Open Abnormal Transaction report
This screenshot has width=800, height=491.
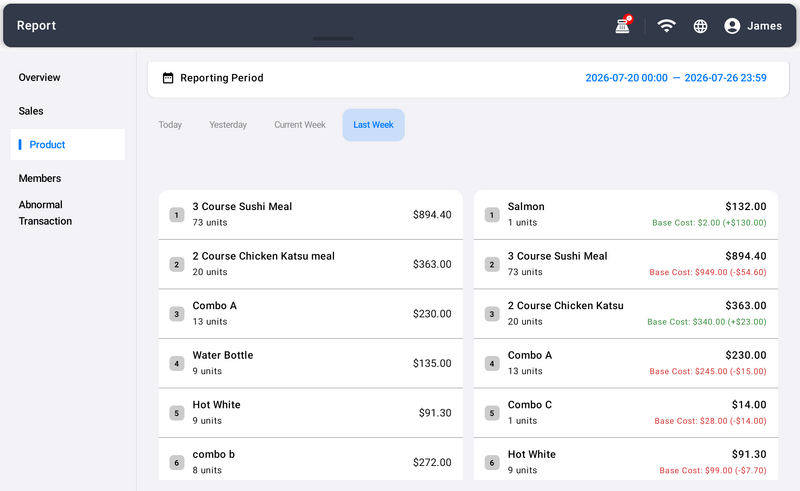tap(45, 213)
